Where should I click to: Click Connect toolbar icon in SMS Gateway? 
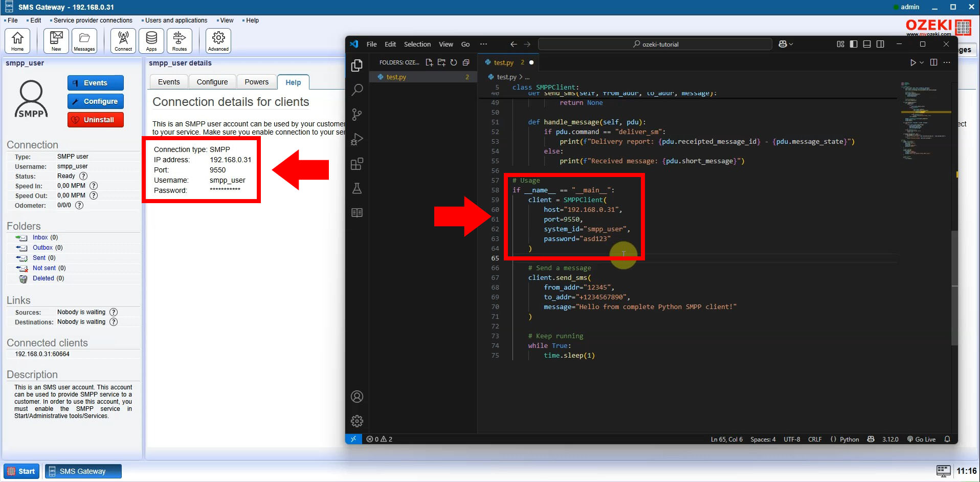tap(123, 40)
